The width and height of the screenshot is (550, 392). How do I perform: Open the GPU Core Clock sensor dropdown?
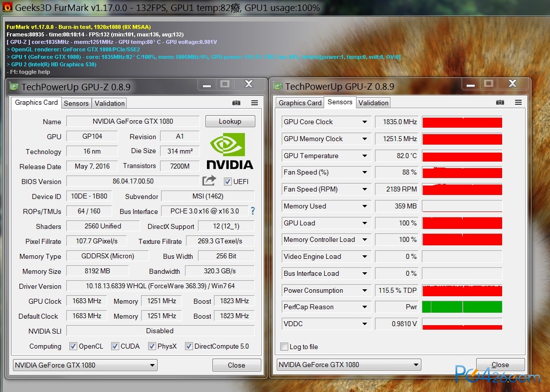click(365, 122)
